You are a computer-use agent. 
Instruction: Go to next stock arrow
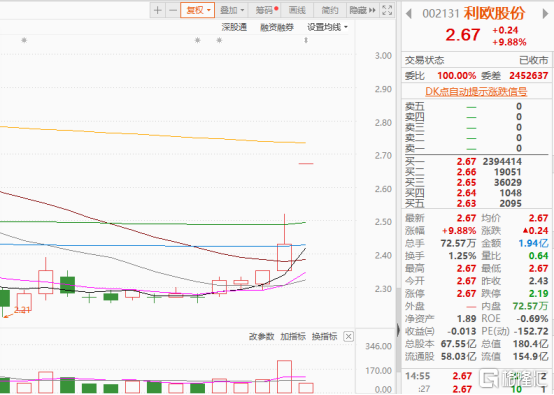[x=545, y=14]
